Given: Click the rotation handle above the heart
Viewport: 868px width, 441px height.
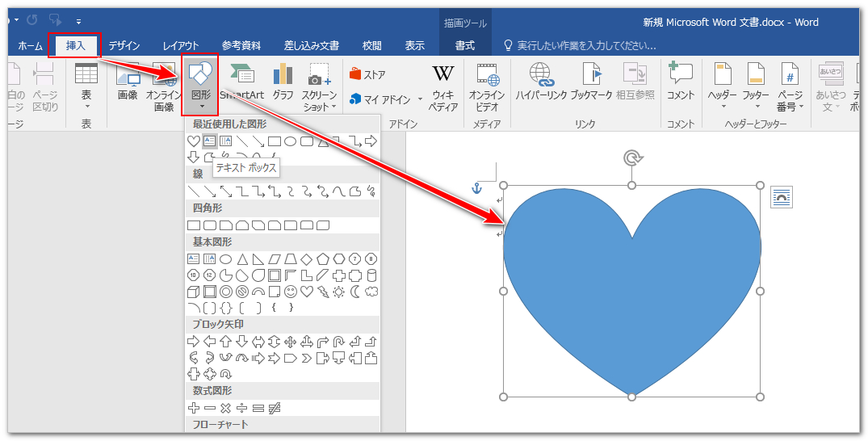Looking at the screenshot, I should point(631,158).
